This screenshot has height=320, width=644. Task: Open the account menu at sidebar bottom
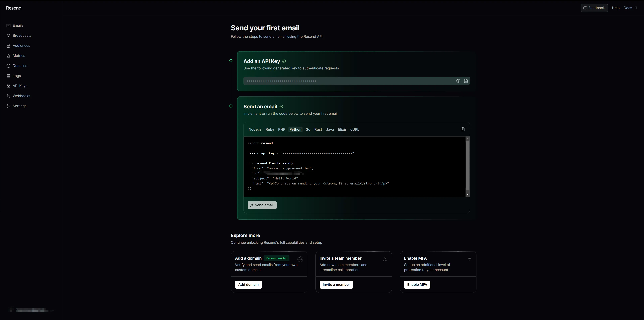click(31, 310)
